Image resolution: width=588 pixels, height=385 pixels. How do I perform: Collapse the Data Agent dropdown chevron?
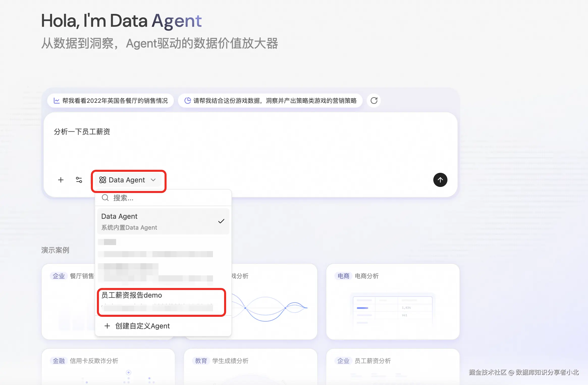tap(153, 180)
